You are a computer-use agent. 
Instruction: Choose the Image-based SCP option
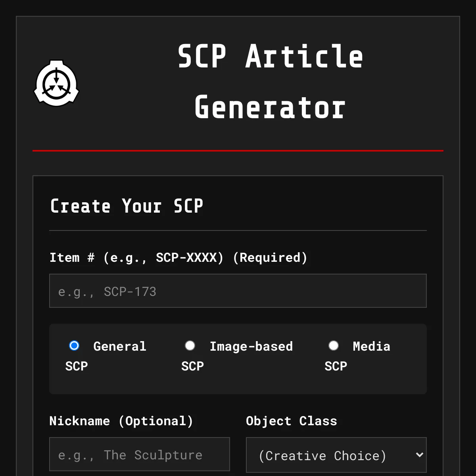click(190, 345)
